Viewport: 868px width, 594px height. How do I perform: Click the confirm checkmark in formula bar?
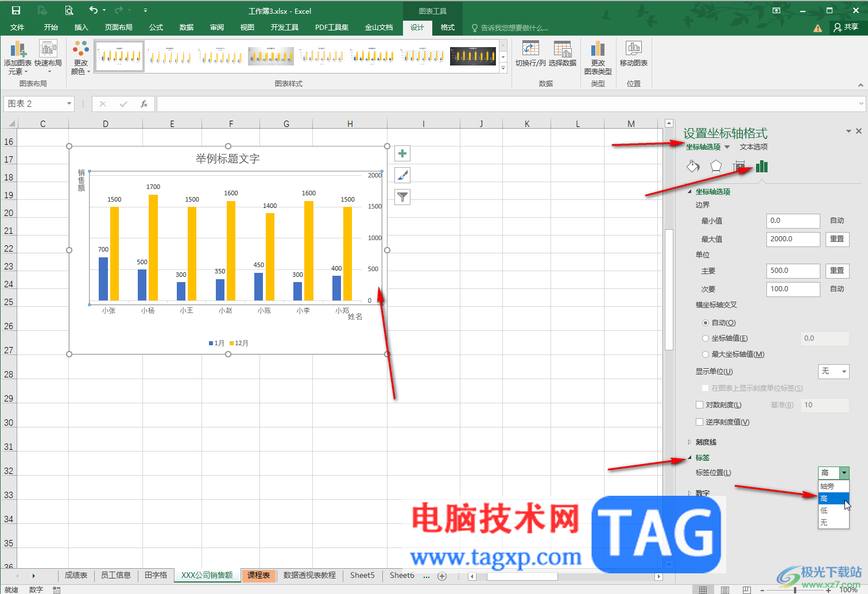123,104
